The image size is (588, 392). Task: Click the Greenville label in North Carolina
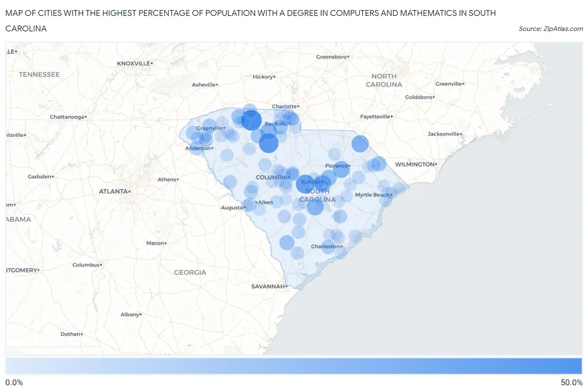[450, 84]
